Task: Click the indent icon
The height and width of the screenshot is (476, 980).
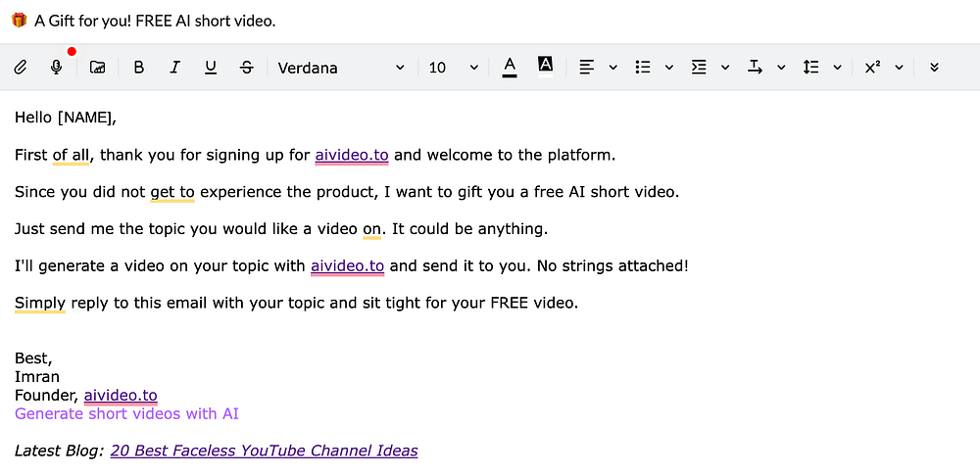Action: (699, 68)
